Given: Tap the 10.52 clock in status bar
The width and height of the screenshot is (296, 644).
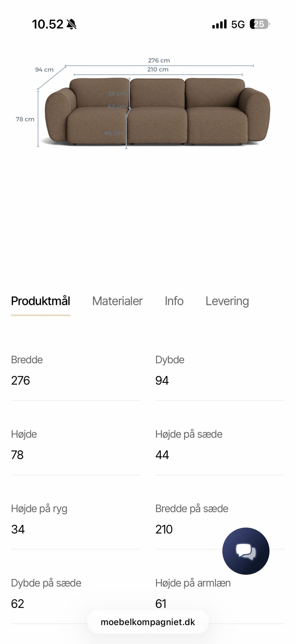Looking at the screenshot, I should tap(47, 24).
